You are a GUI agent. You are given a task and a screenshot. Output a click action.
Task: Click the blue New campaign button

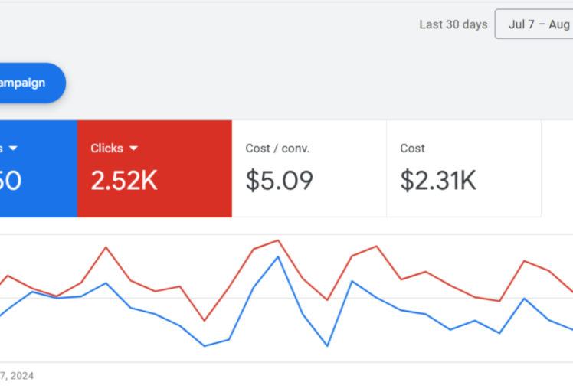(29, 83)
